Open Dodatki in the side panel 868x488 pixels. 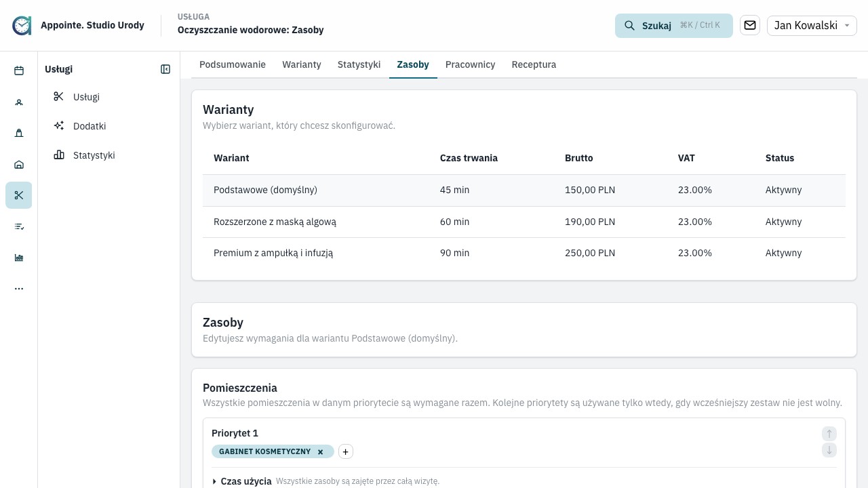click(109, 126)
